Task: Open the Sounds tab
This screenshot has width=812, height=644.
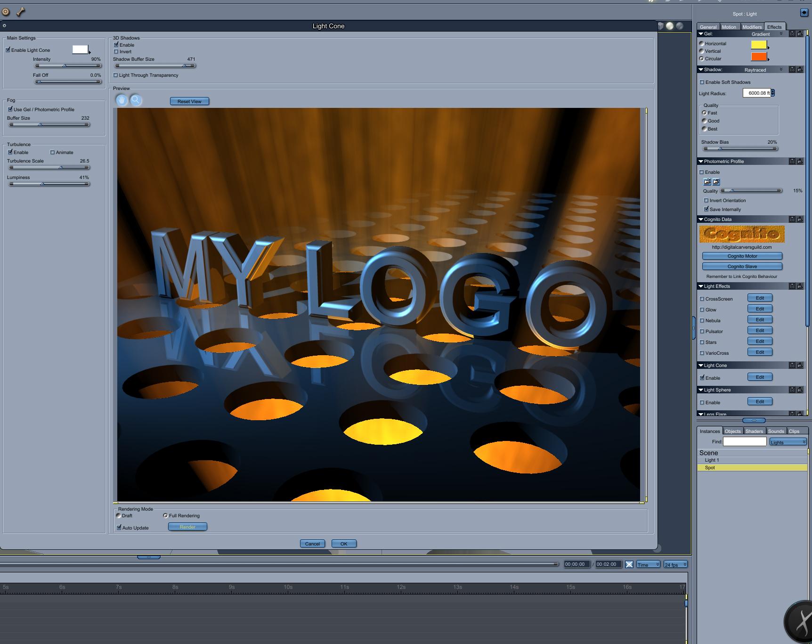Action: click(776, 431)
